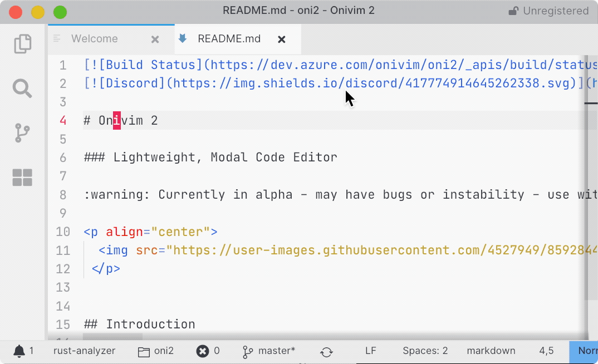Switch to the README.md tab
598x364 pixels.
229,39
